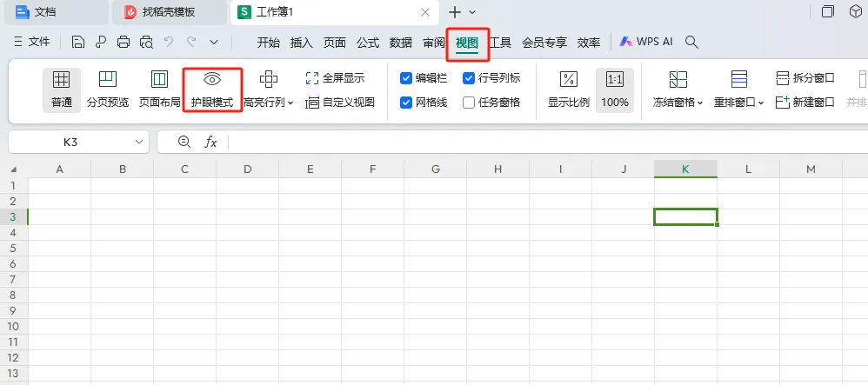Expand the 重排窗口 dropdown arrow
The image size is (868, 385).
761,103
